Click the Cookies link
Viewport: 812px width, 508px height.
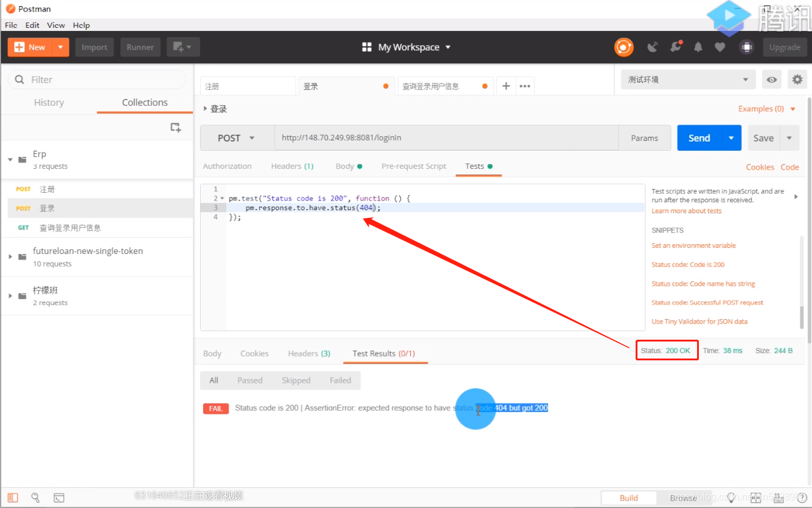(x=760, y=167)
